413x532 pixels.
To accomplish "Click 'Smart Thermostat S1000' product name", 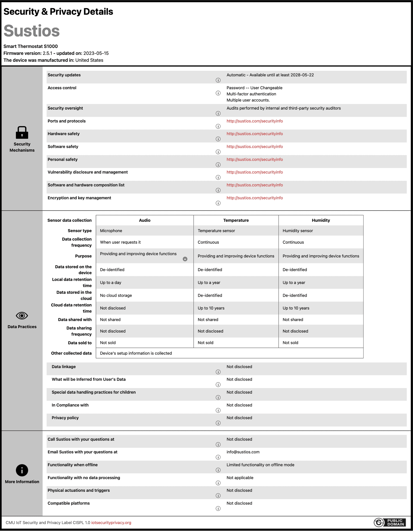I will point(31,46).
